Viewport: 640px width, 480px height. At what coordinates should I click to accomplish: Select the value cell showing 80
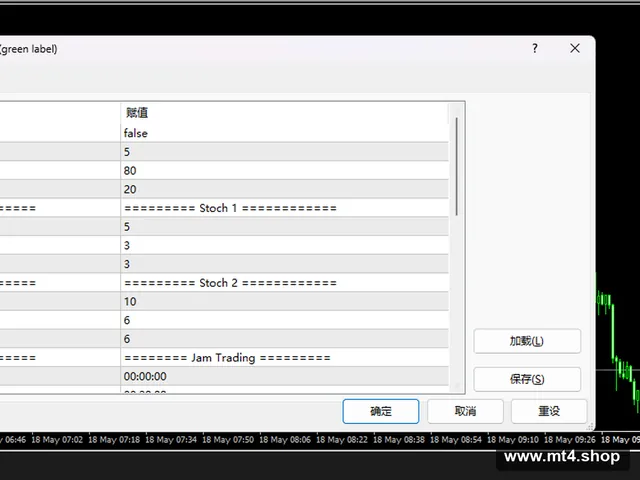[284, 171]
